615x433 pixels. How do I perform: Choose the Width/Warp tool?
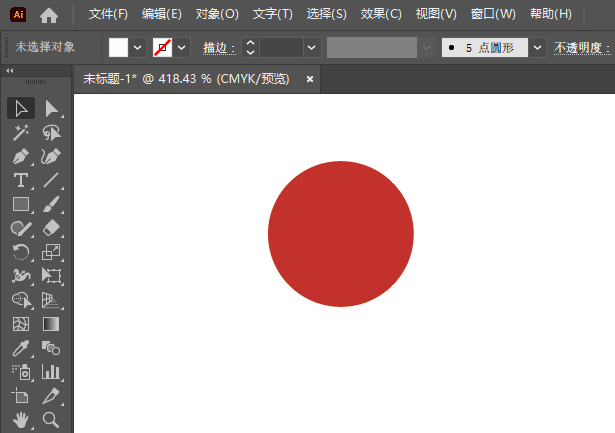coord(21,276)
